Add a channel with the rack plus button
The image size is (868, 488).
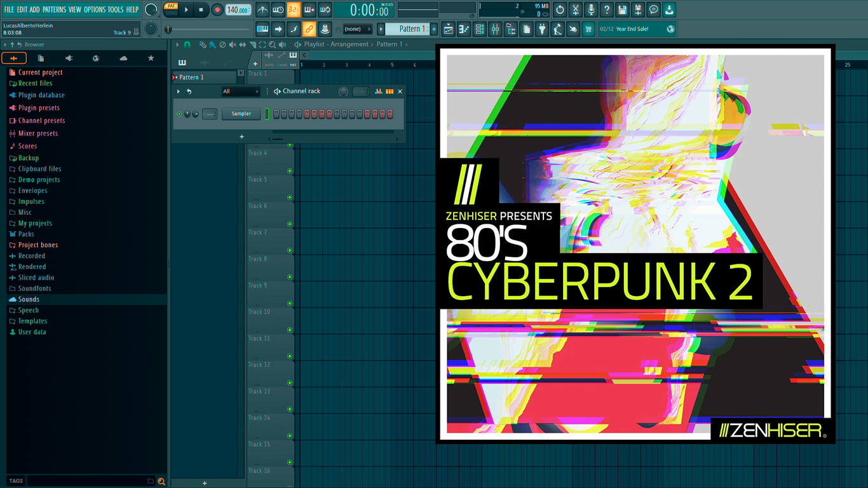(x=241, y=137)
